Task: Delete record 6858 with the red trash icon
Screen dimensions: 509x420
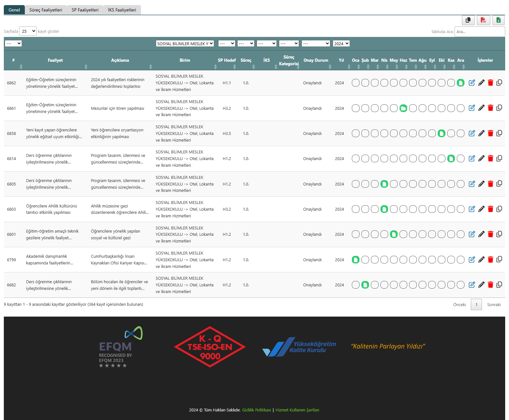Action: 491,133
